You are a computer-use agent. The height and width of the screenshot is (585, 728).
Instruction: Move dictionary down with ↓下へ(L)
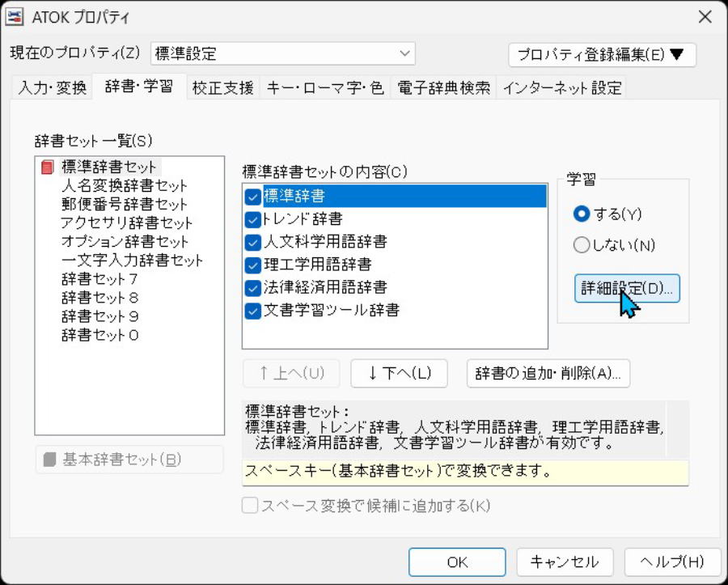coord(399,373)
